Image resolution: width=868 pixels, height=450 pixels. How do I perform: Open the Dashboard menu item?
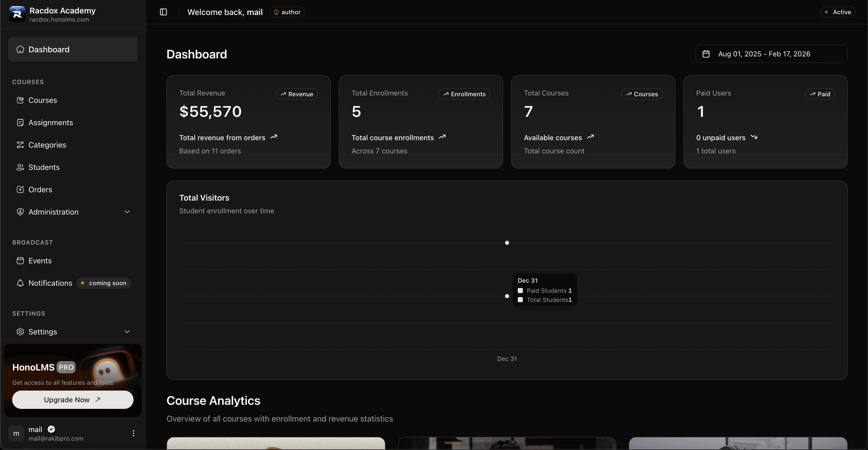click(49, 49)
